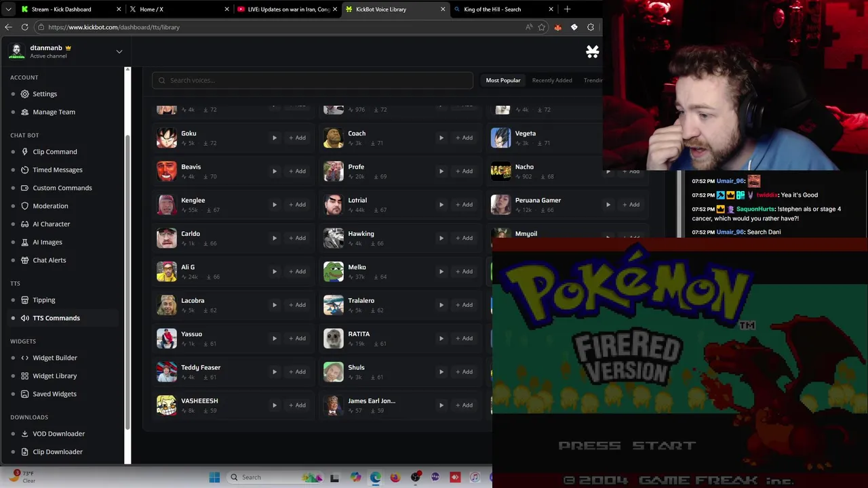Open the Manage Team sidebar icon
Viewport: 868px width, 488px height.
click(25, 112)
